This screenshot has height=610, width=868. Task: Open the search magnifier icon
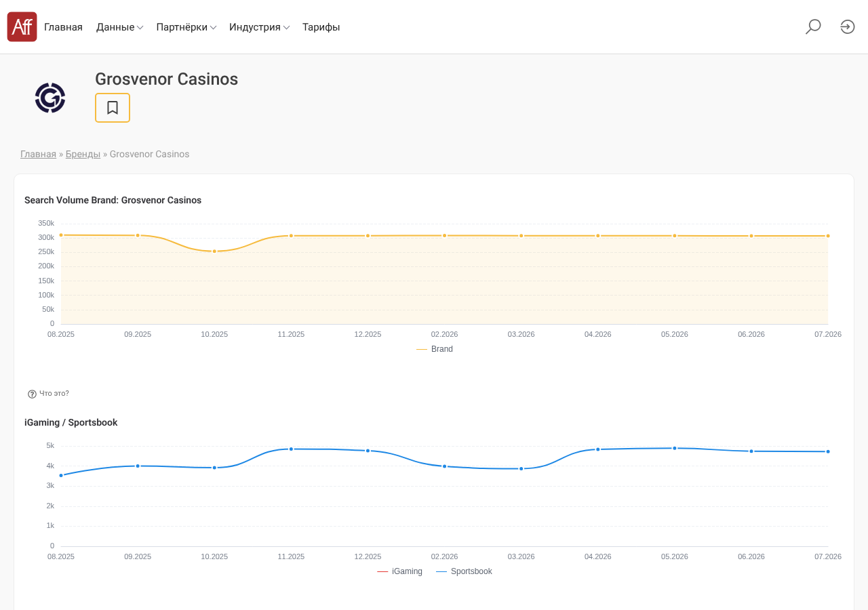(813, 26)
